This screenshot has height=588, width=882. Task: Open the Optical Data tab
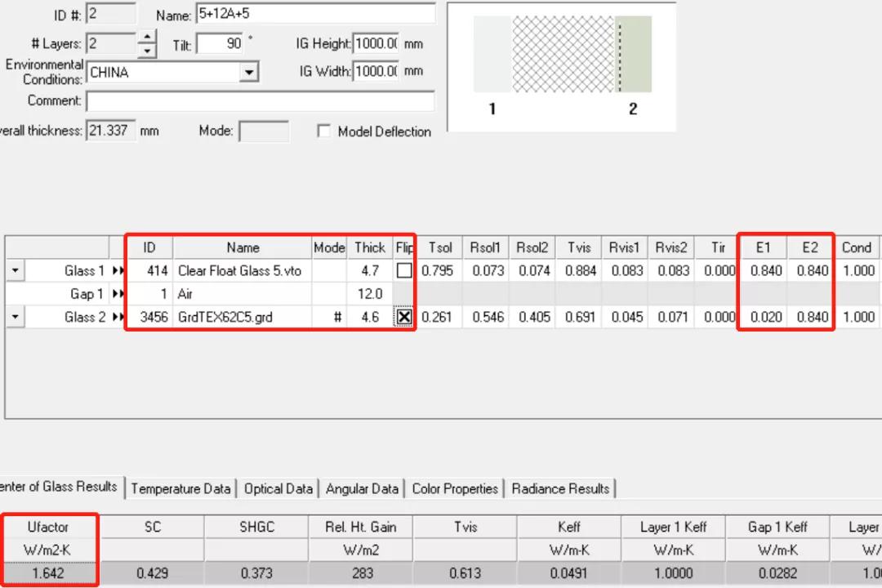(278, 489)
